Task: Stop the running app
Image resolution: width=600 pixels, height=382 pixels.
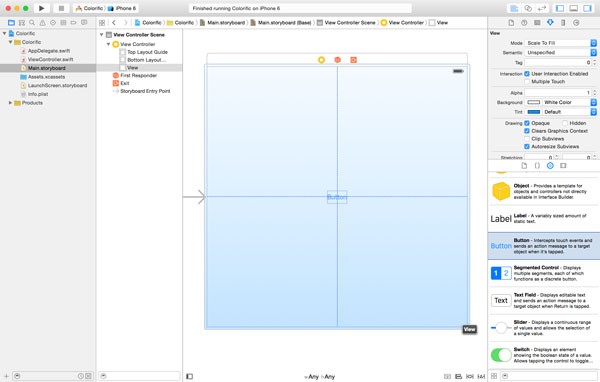Action: click(x=61, y=8)
